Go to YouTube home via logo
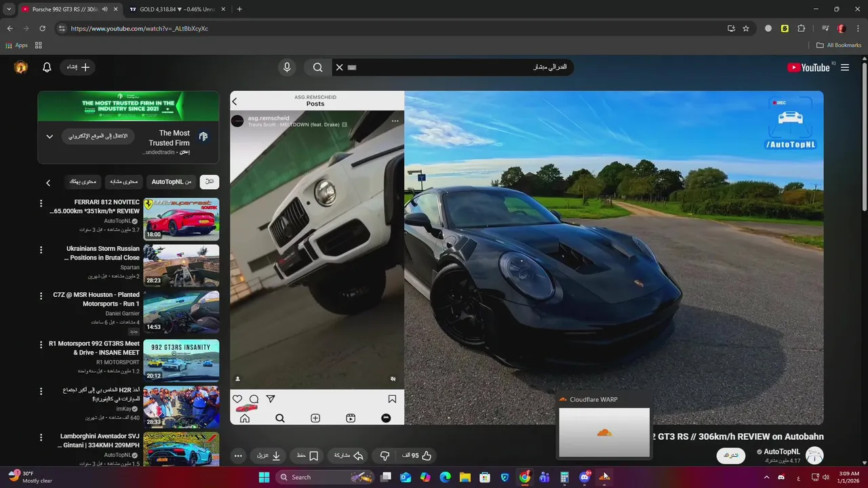This screenshot has width=868, height=488. 808,68
